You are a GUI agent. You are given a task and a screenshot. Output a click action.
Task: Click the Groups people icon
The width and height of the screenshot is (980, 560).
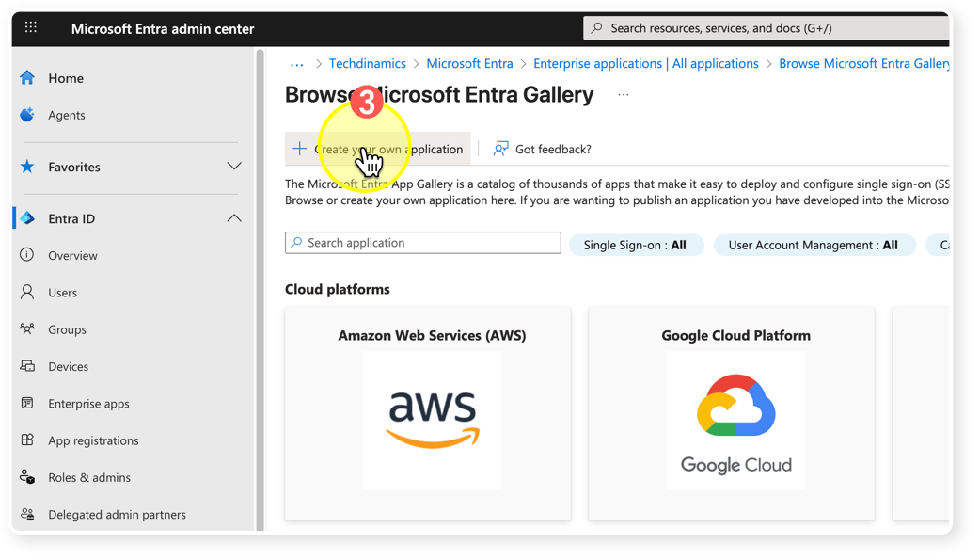pos(27,328)
